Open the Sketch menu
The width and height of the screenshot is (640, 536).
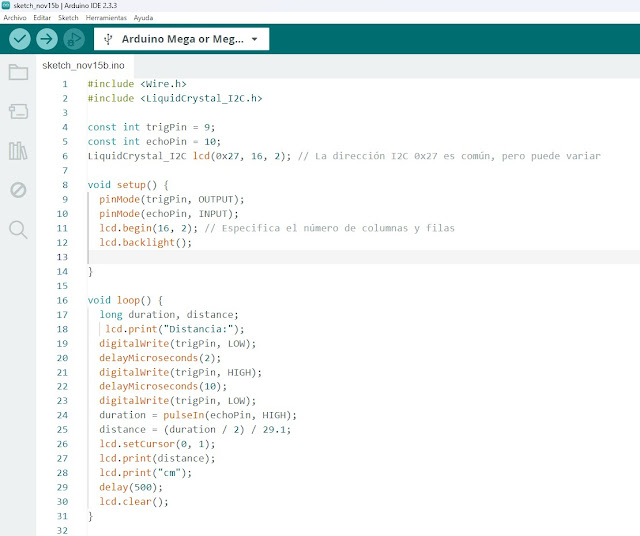(68, 18)
